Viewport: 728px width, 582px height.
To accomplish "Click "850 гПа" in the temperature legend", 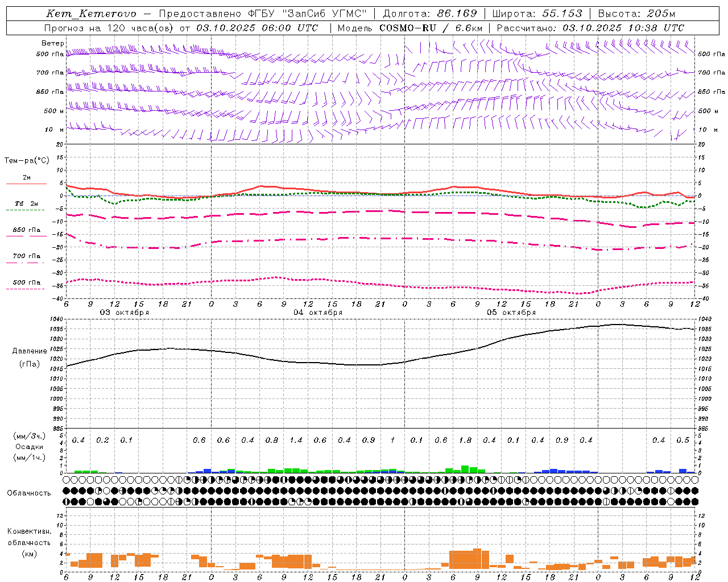I will (27, 230).
